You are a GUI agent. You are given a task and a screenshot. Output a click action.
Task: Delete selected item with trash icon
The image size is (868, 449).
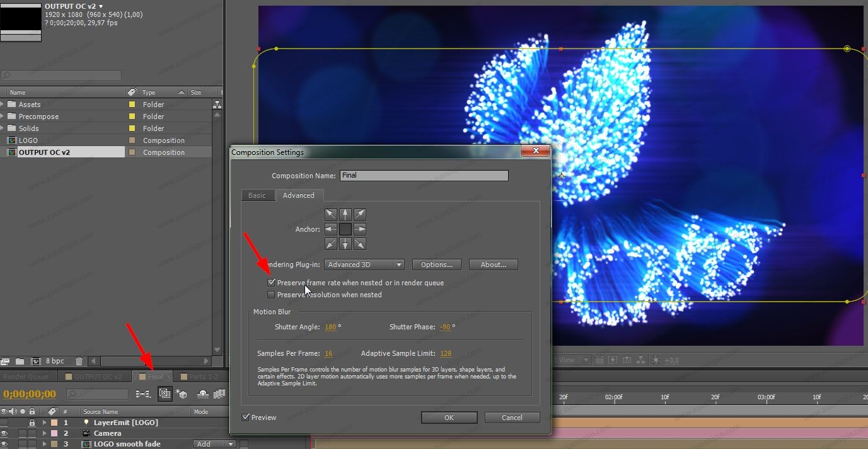pos(79,361)
